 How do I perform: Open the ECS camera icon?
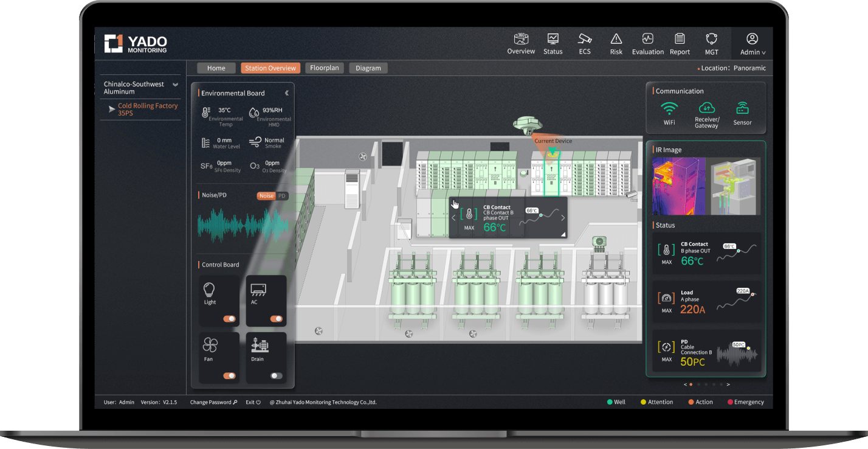tap(585, 39)
